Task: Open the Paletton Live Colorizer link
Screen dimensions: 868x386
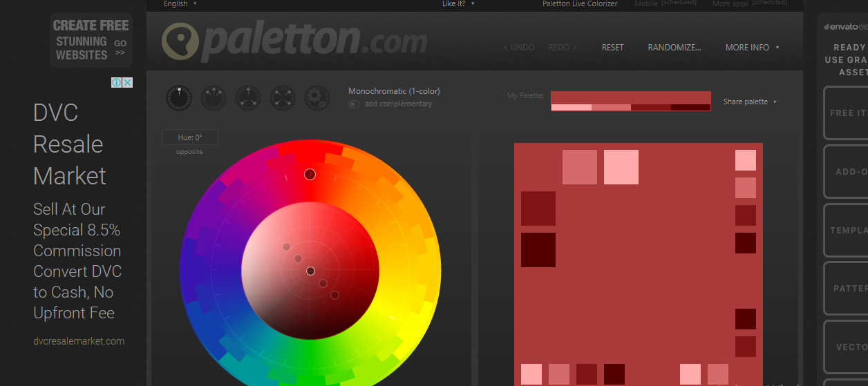Action: pos(580,4)
